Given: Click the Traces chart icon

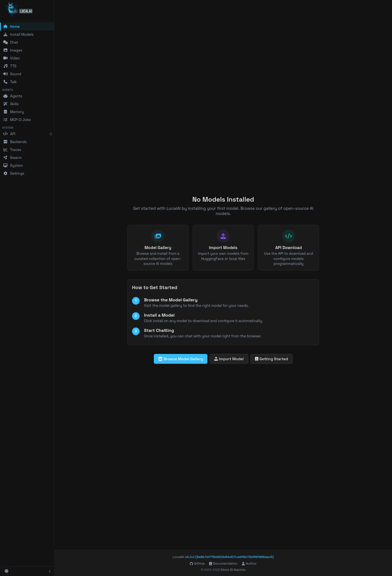Looking at the screenshot, I should [x=5, y=150].
